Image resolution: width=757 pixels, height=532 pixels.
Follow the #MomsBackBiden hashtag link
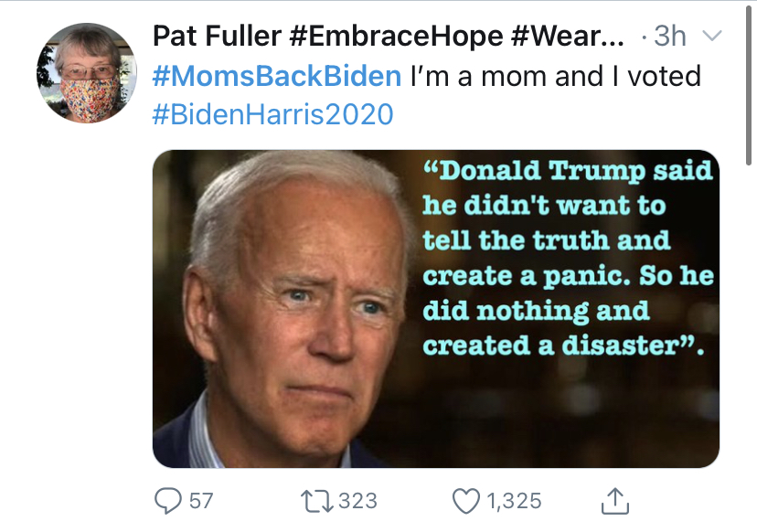(277, 76)
